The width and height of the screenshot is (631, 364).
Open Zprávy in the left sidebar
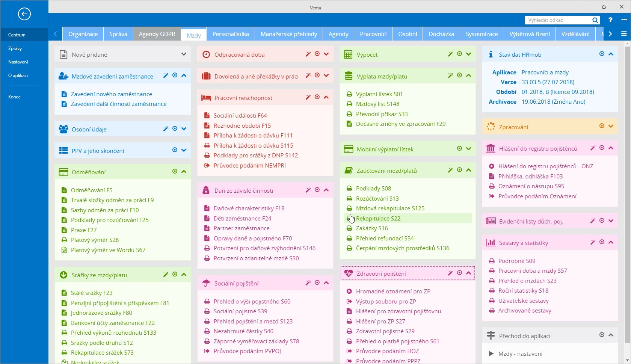15,48
